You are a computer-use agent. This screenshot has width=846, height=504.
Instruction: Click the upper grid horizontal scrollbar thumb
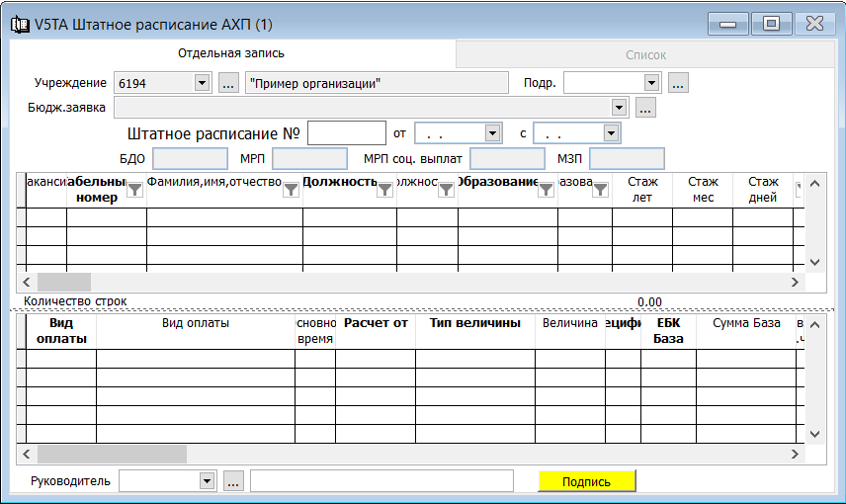[63, 282]
